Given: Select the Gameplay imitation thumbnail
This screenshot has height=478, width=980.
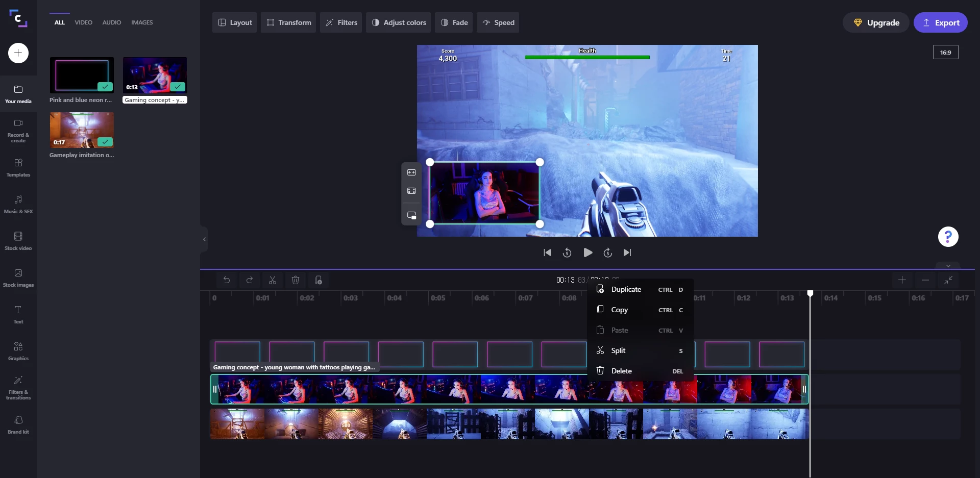Looking at the screenshot, I should tap(81, 130).
